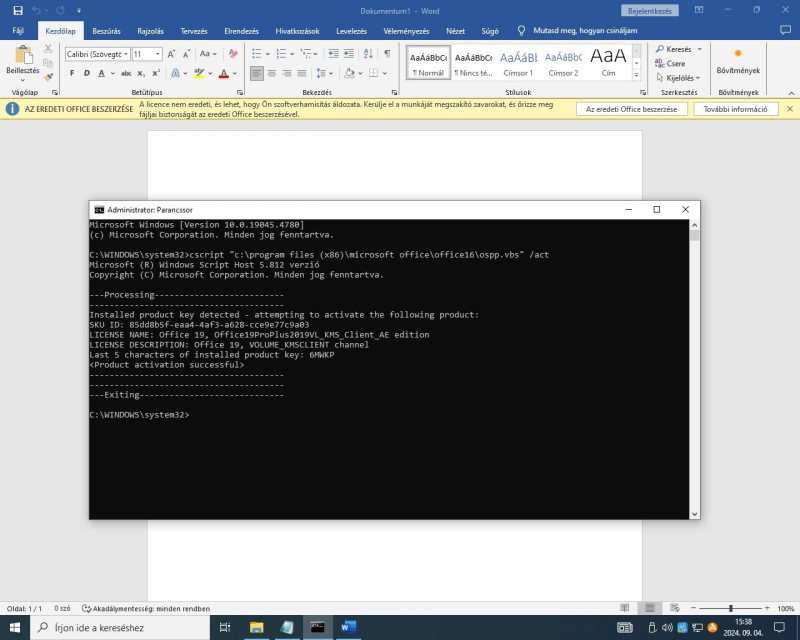This screenshot has width=800, height=640.
Task: Switch to the Beszúrás tab
Action: coord(106,31)
